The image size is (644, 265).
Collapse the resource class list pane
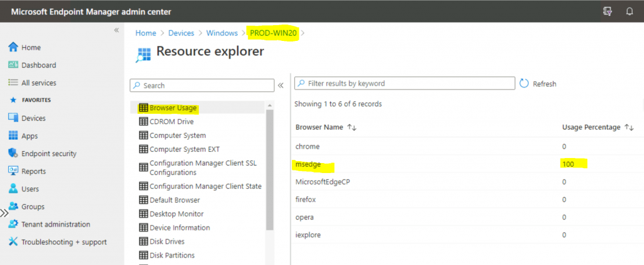[x=280, y=86]
